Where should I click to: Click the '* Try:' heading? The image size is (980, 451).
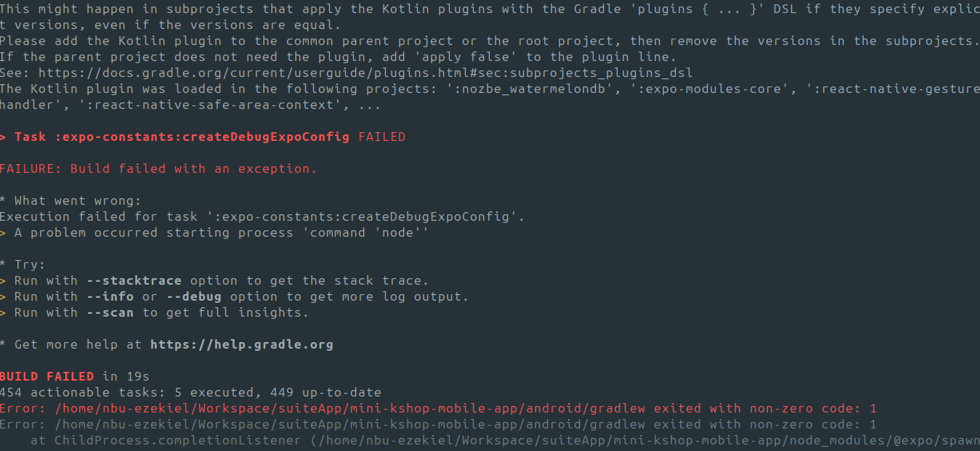pos(23,264)
